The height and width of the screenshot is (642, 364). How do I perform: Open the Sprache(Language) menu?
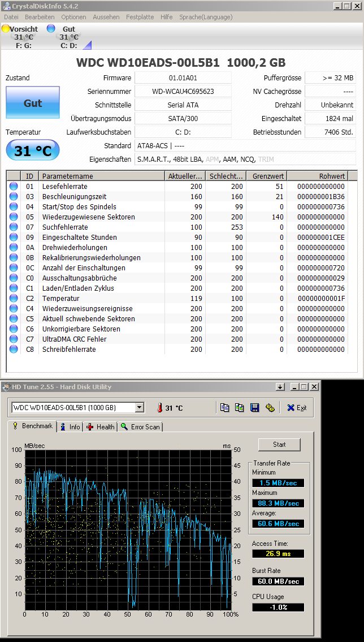pyautogui.click(x=206, y=17)
